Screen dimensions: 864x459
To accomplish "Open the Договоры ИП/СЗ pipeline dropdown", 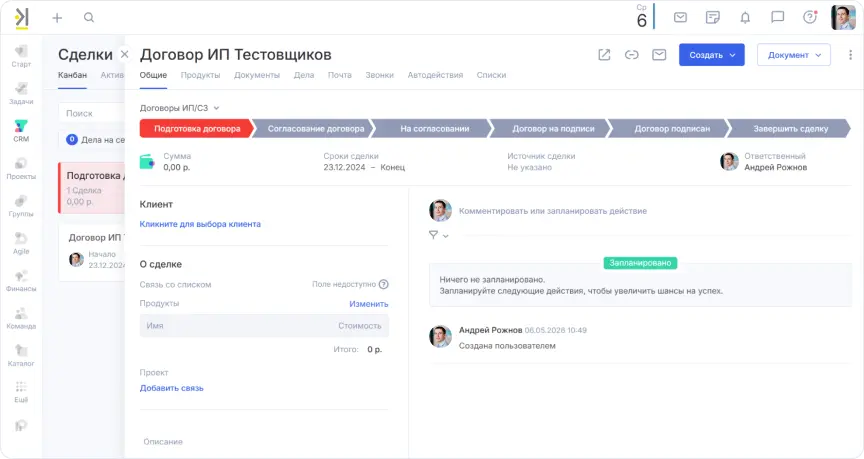I will coord(180,108).
